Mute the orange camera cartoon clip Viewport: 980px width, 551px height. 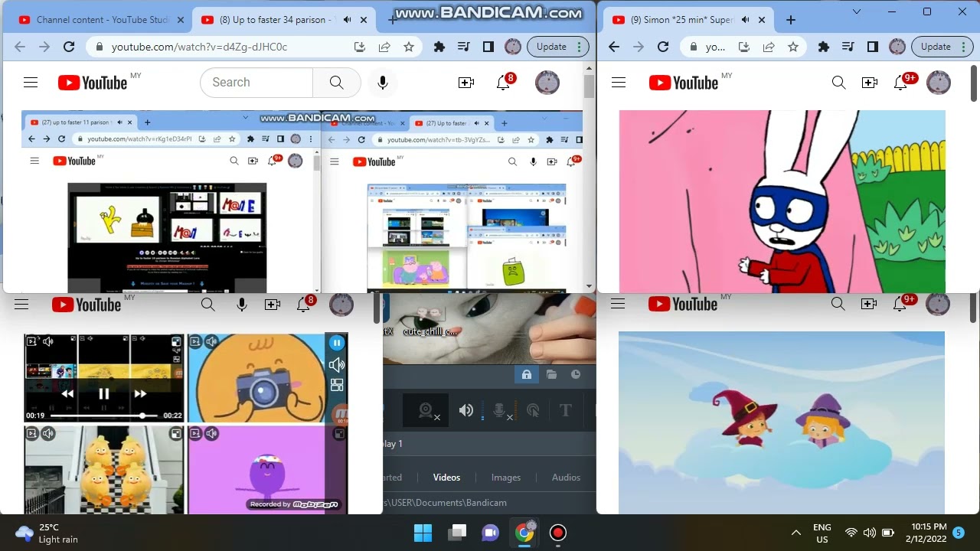[212, 342]
